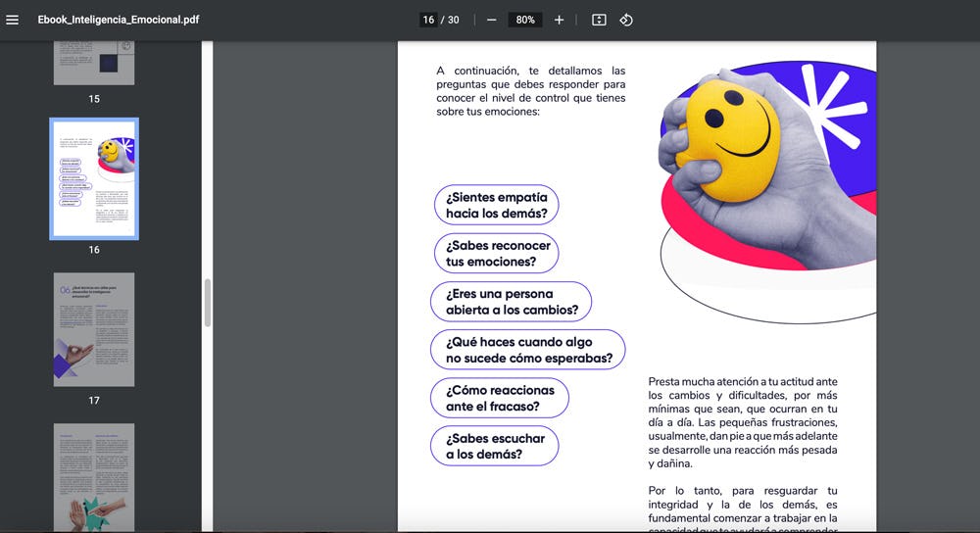This screenshot has width=980, height=533.
Task: Select "¿Cómo reaccionas ante el fracaso?" pill
Action: 500,398
